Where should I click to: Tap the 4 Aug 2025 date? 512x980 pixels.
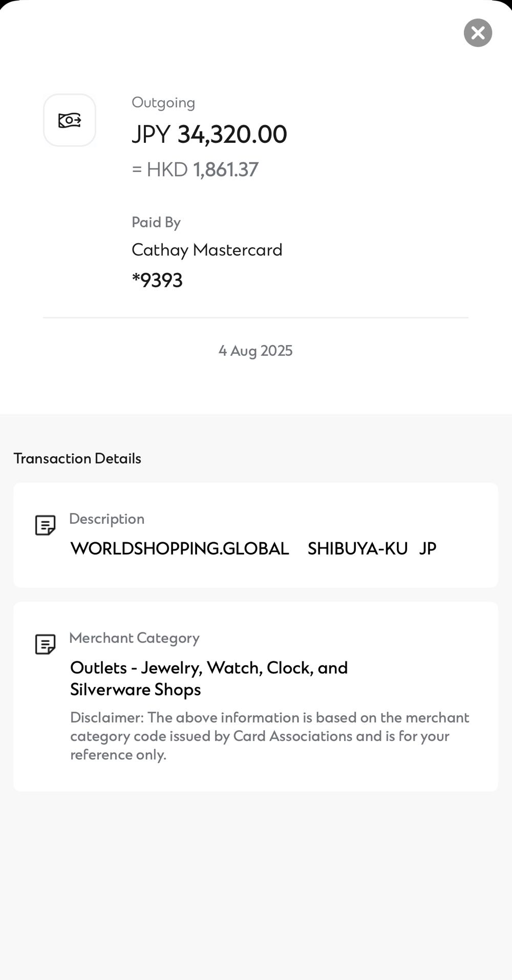click(x=255, y=351)
